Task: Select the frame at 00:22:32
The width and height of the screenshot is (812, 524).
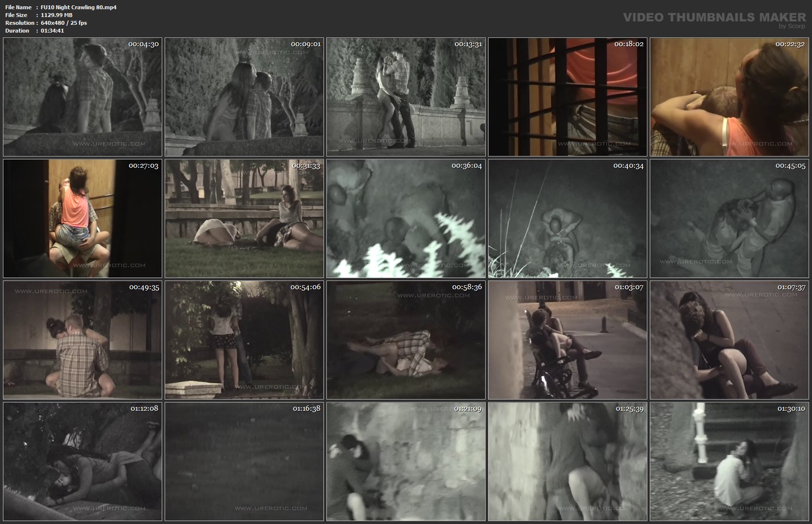Action: pos(729,97)
